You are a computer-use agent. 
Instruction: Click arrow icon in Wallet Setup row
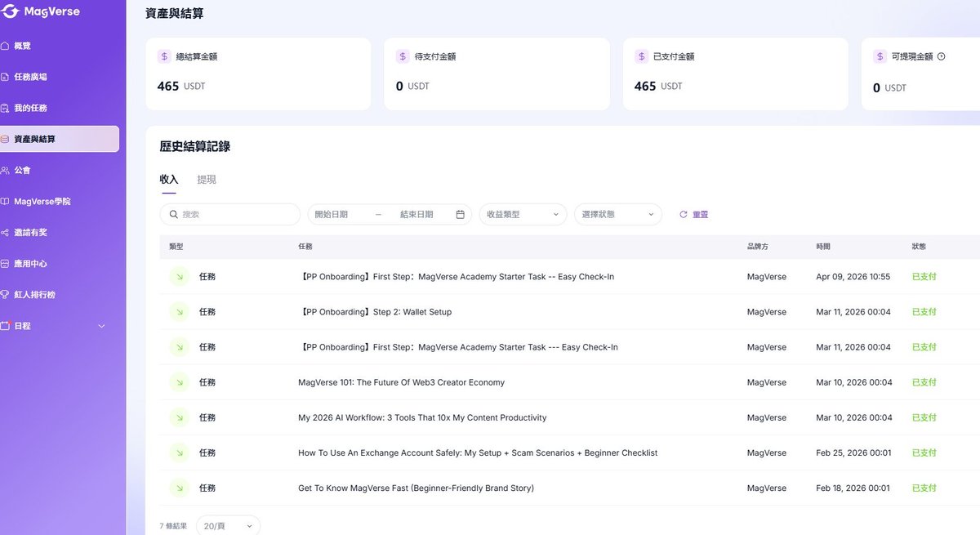(x=179, y=312)
